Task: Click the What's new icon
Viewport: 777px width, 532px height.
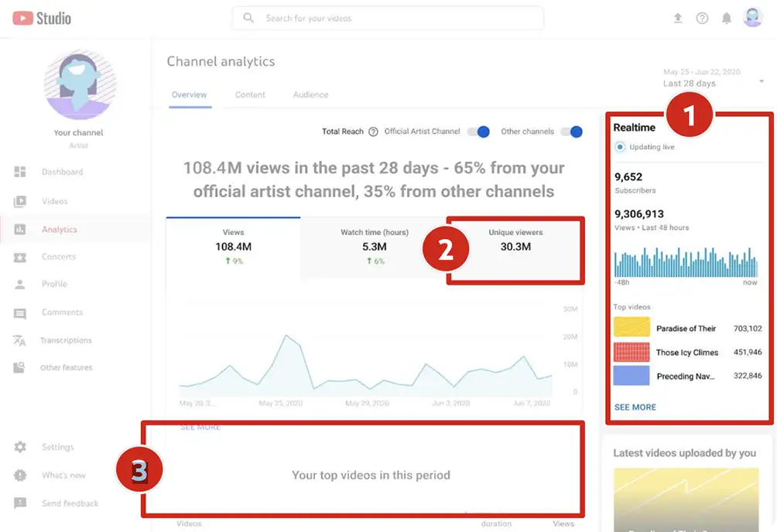Action: (x=20, y=475)
